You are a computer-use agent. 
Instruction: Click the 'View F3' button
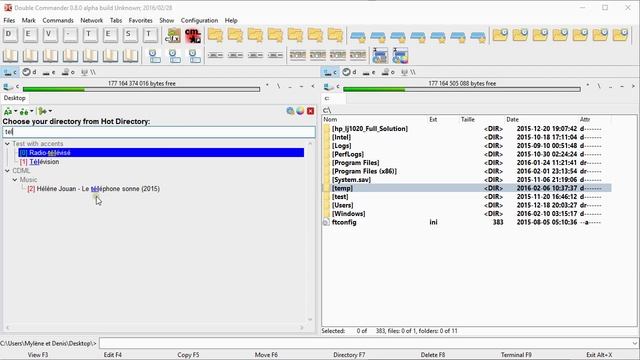point(38,355)
